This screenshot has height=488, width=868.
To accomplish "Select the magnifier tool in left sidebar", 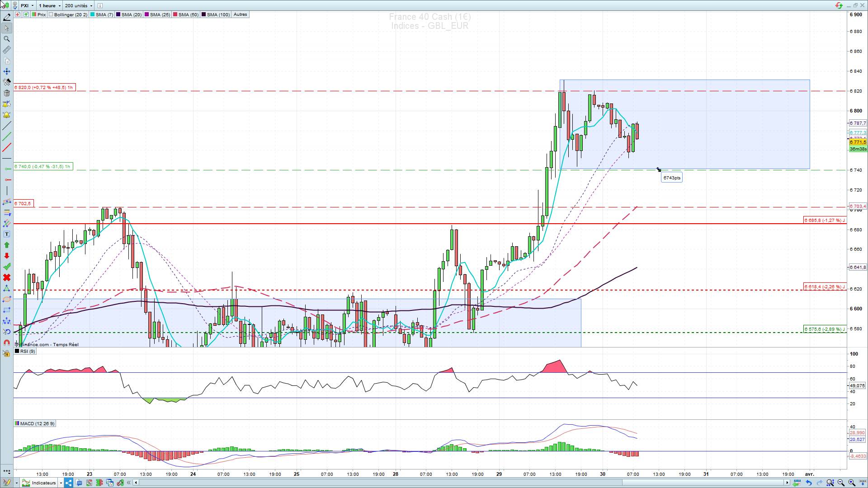I will [x=7, y=39].
